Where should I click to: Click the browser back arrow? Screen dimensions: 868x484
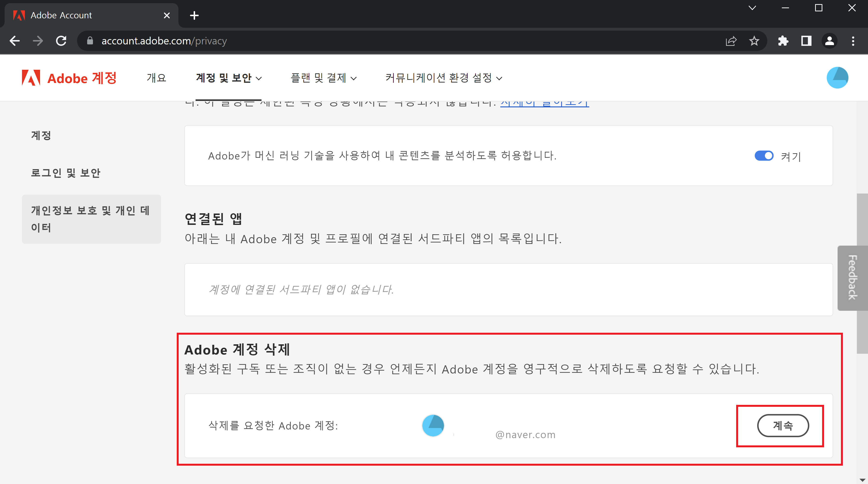pos(14,41)
